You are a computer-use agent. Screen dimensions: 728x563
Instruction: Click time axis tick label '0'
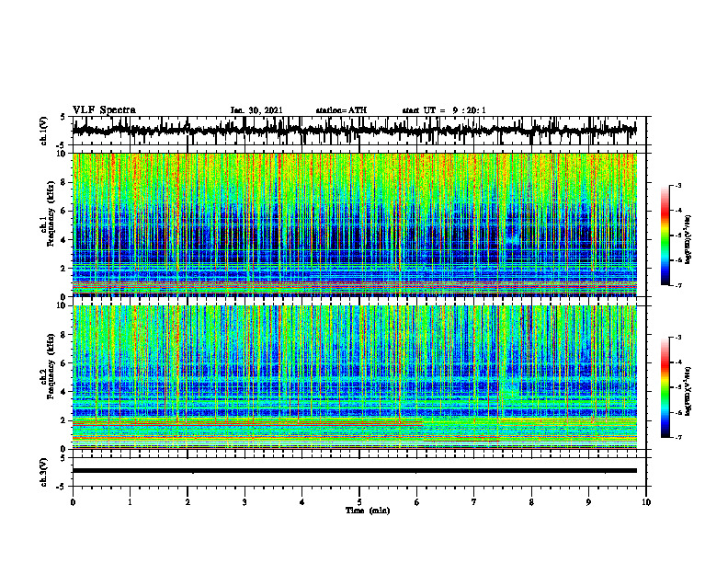pyautogui.click(x=73, y=502)
